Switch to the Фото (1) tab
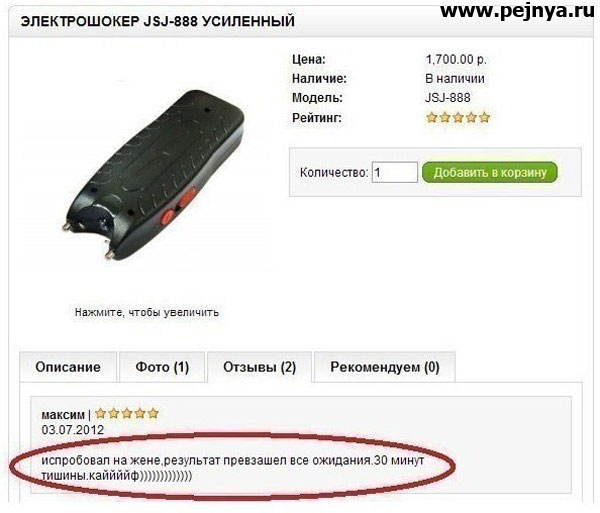This screenshot has height=513, width=600. click(162, 367)
